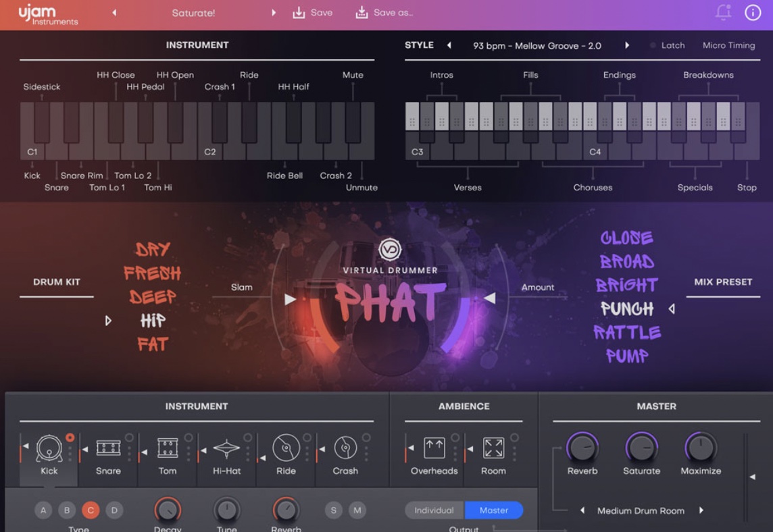The height and width of the screenshot is (532, 773).
Task: Toggle the Tom power indicator
Action: [189, 437]
